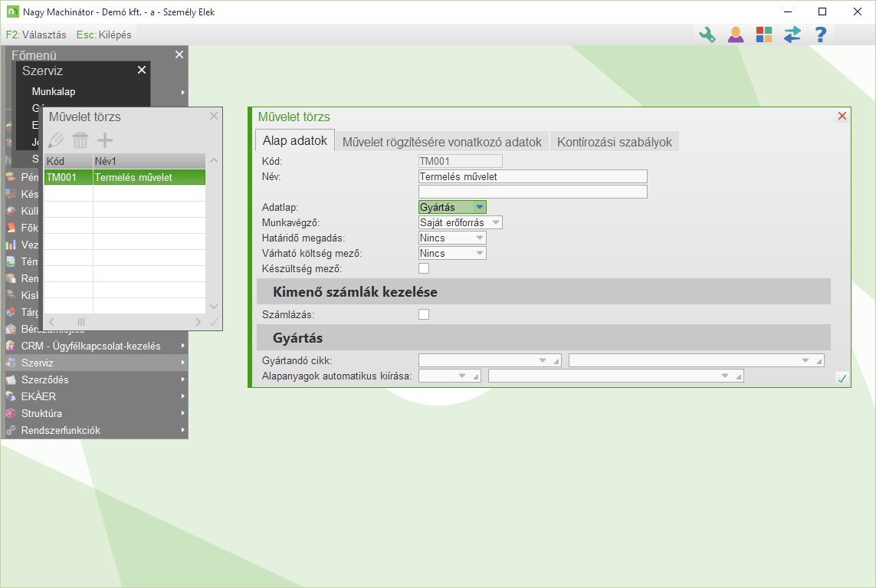The width and height of the screenshot is (876, 588).
Task: Open the wrench settings icon
Action: (707, 34)
